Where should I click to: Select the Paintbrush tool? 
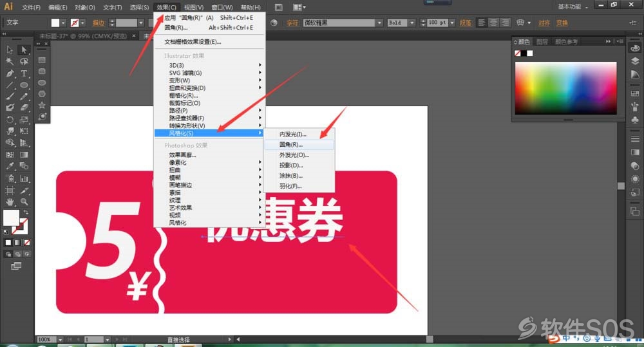tap(10, 96)
